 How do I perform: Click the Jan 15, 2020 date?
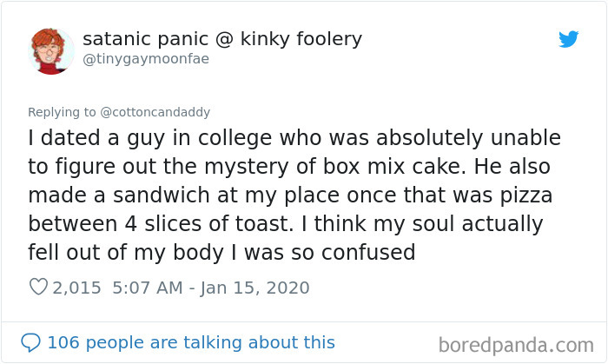point(256,288)
